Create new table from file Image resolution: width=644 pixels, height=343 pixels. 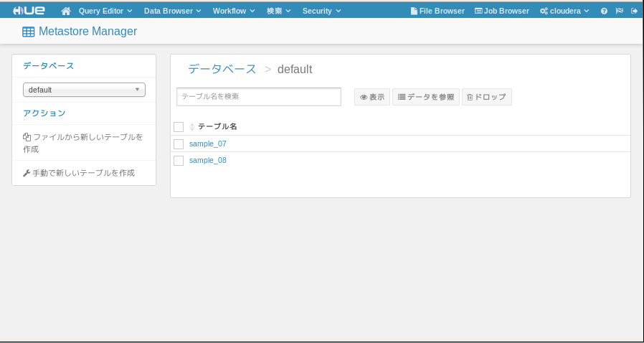click(83, 143)
